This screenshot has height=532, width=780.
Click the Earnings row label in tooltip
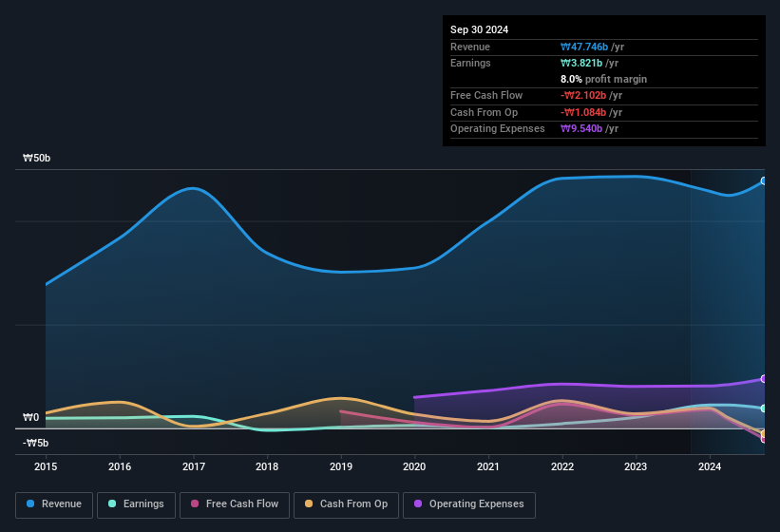[470, 63]
